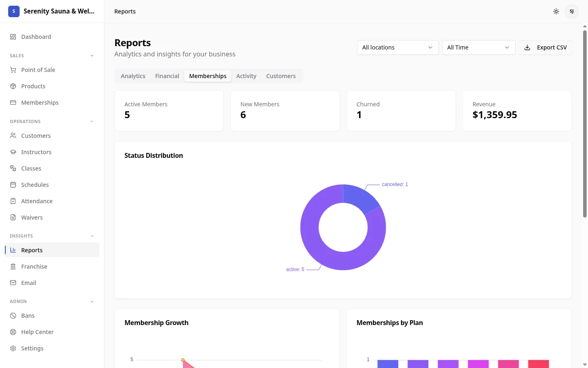588x368 pixels.
Task: Switch to the Customers report tab
Action: [281, 76]
